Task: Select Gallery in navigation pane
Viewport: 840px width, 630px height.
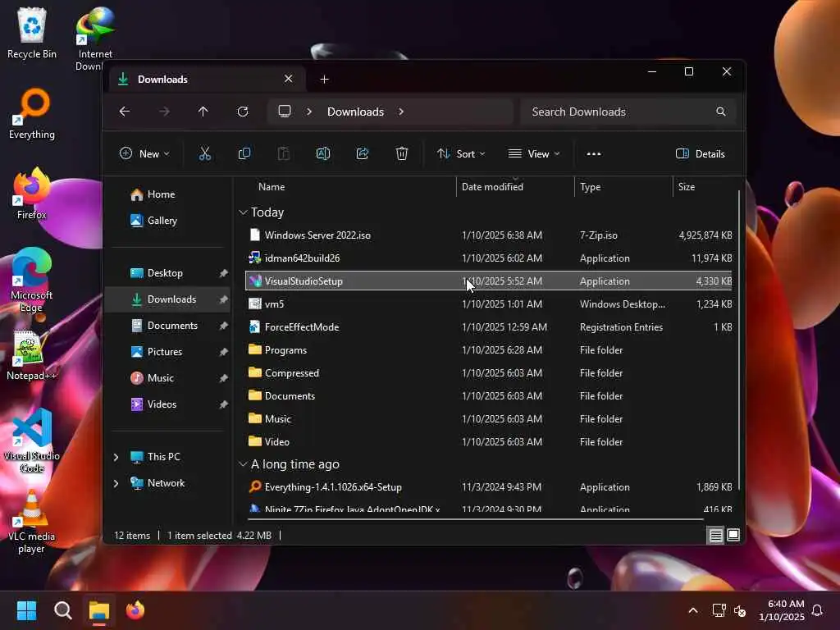Action: coord(162,220)
